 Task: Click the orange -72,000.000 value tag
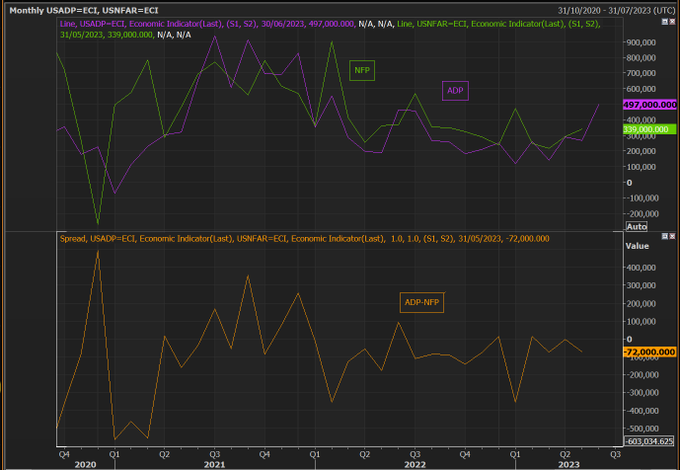648,352
